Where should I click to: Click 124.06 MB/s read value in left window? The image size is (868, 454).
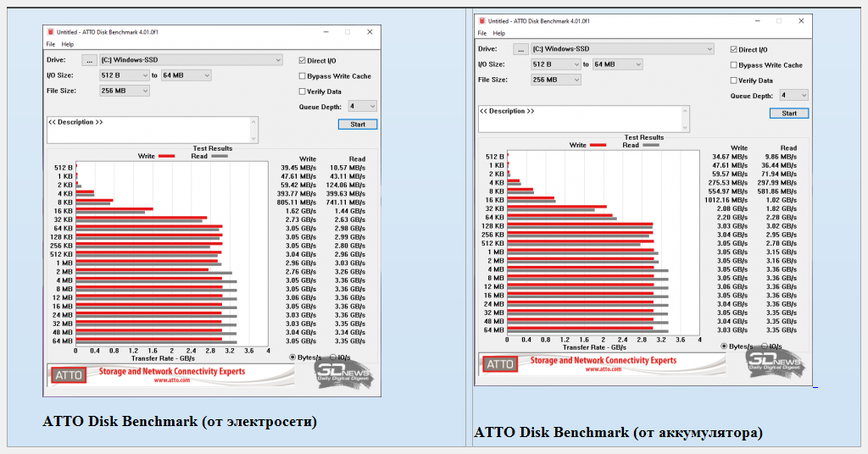coord(346,185)
